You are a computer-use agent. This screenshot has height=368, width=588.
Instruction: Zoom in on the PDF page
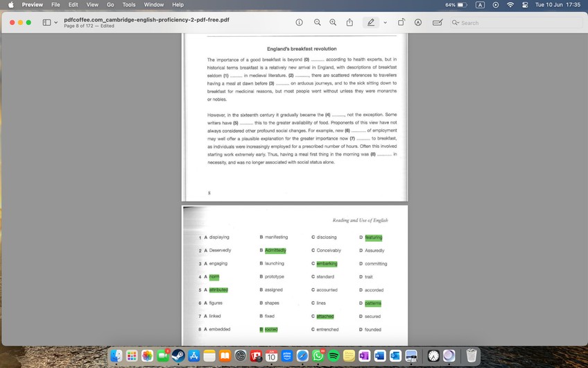pos(333,22)
